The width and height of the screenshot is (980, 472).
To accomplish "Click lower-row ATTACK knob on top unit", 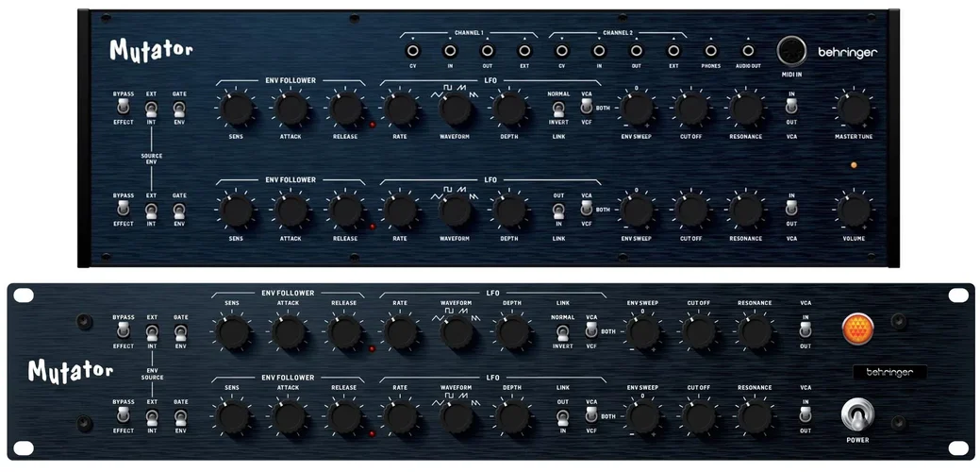I will click(291, 211).
